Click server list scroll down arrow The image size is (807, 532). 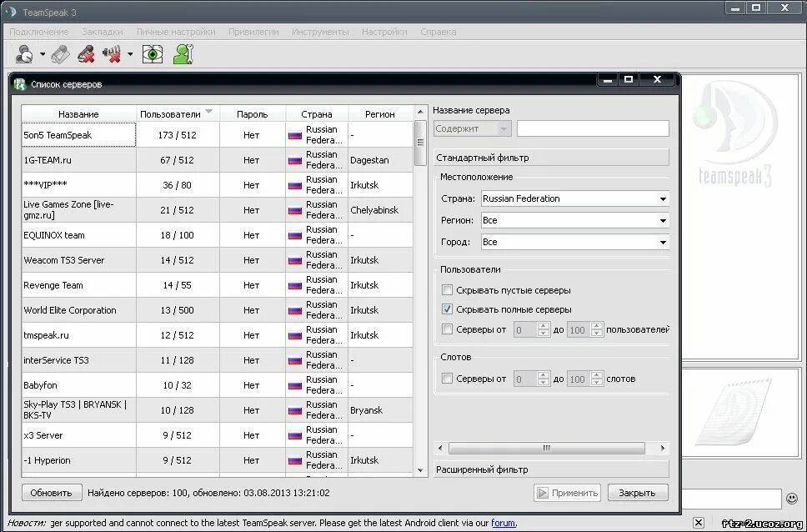click(420, 470)
